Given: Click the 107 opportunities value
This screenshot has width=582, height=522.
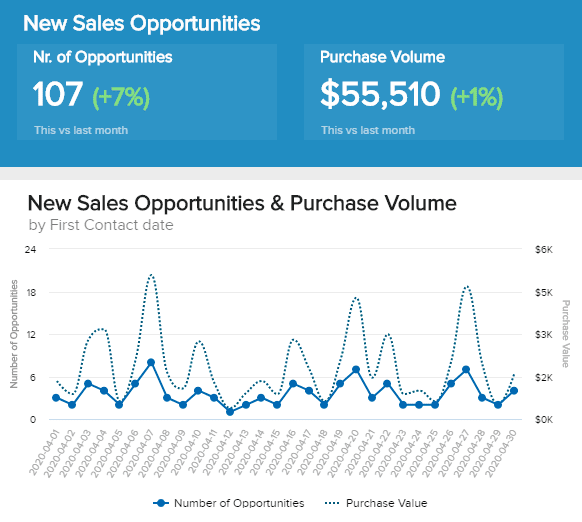Looking at the screenshot, I should [58, 94].
